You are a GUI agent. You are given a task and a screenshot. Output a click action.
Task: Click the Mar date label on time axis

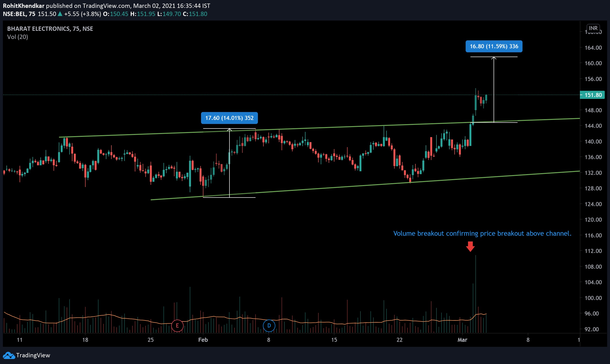[463, 340]
